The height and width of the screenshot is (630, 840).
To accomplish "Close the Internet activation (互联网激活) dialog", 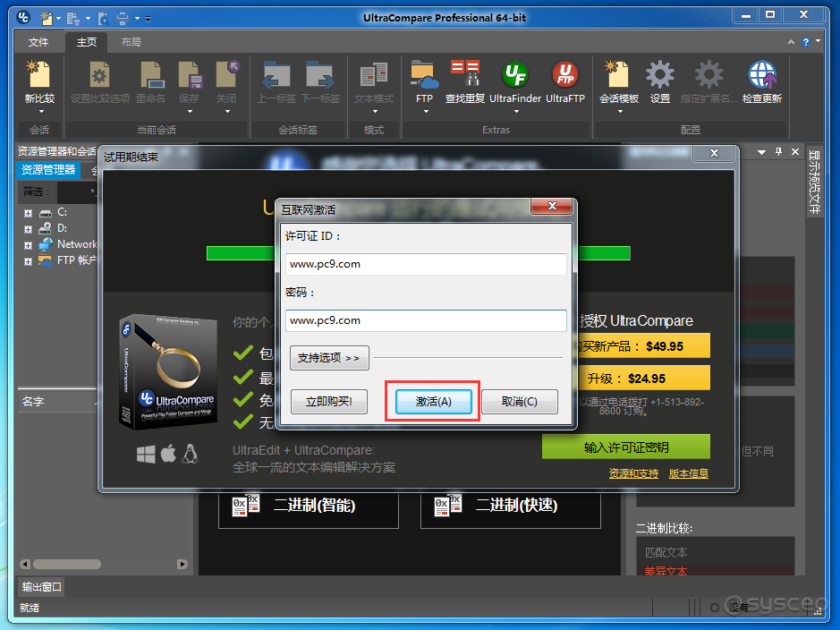I will 552,206.
